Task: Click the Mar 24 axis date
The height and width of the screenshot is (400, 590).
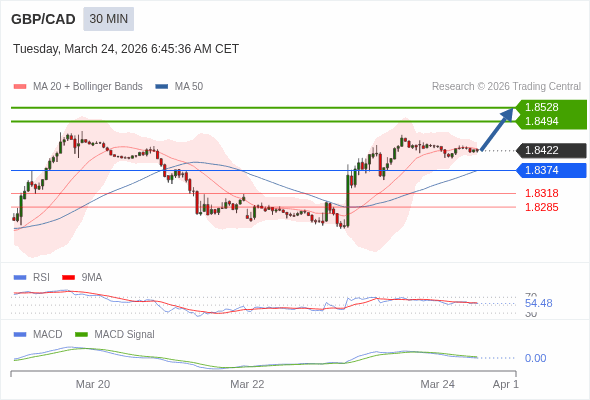Action: pyautogui.click(x=437, y=384)
